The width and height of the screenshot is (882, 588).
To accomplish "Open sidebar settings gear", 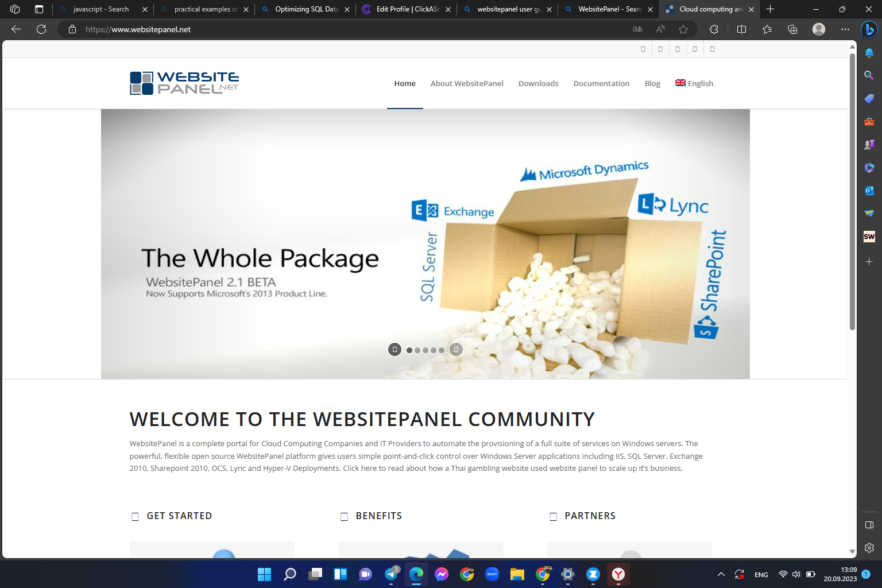I will pyautogui.click(x=869, y=548).
